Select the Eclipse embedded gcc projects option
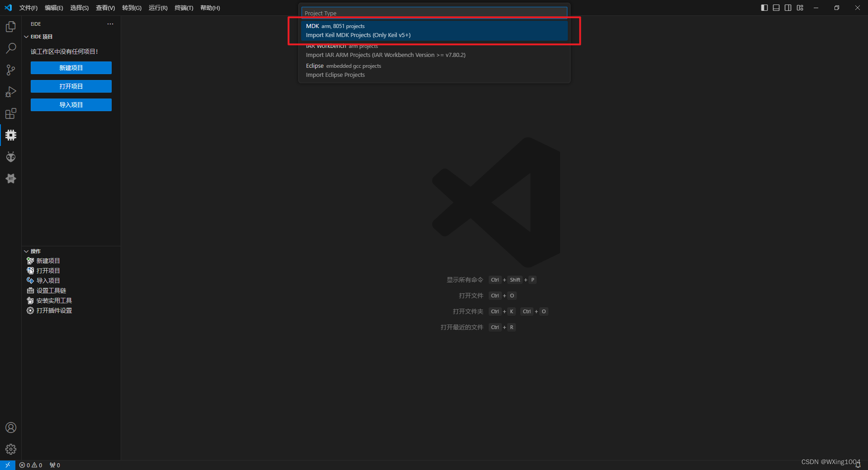The width and height of the screenshot is (868, 470). [433, 70]
